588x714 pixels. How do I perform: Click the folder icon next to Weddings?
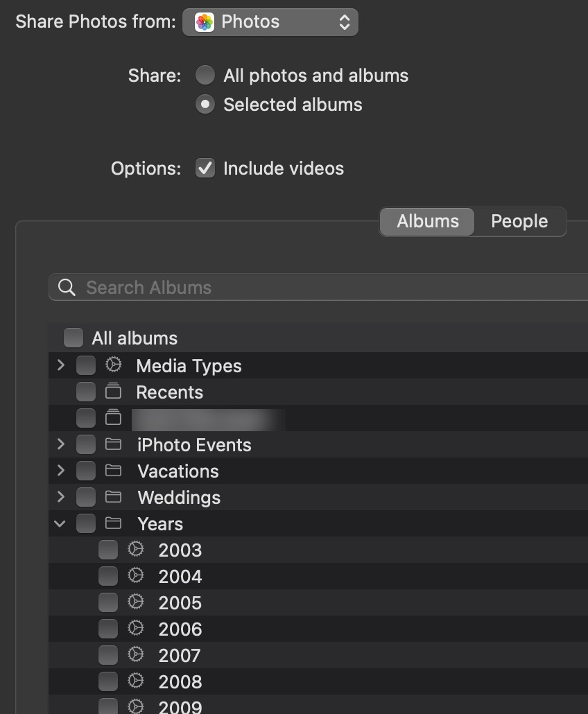113,497
